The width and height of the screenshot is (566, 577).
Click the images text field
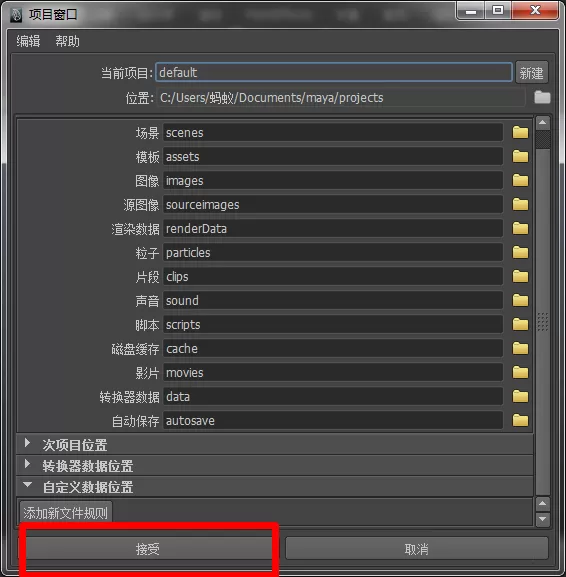point(333,180)
